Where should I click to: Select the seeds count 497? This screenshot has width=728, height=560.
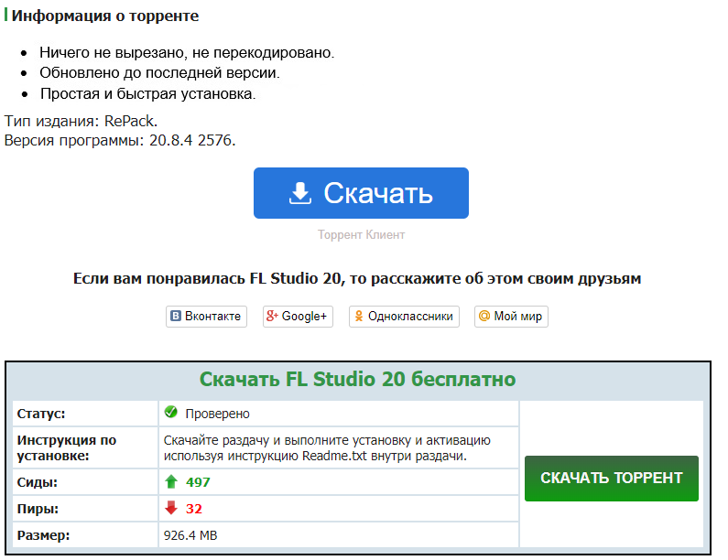[x=198, y=482]
